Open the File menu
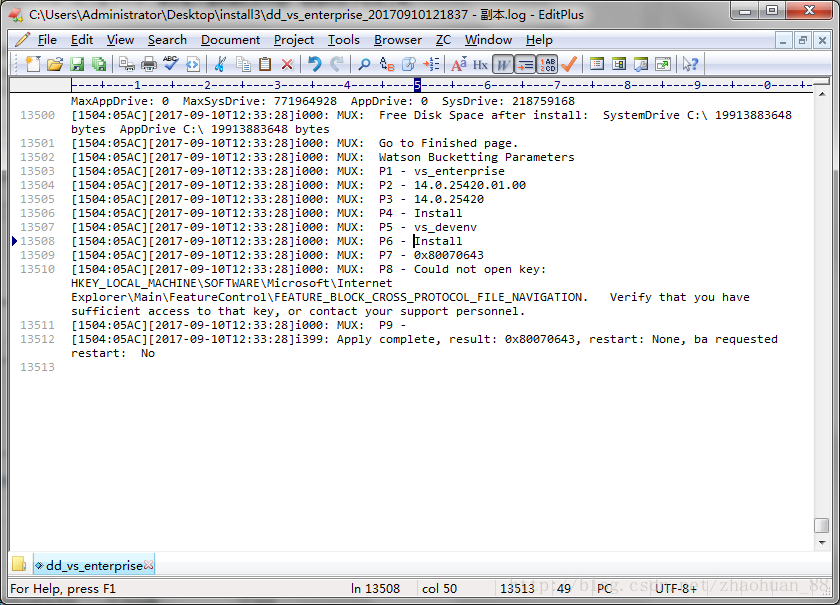Screen dimensions: 840x605 [47, 40]
